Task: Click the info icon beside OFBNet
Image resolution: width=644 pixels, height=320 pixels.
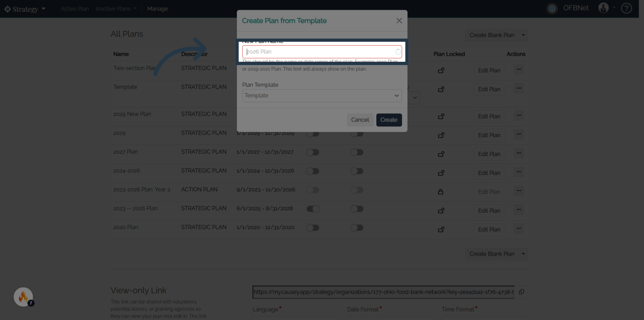Action: (552, 8)
